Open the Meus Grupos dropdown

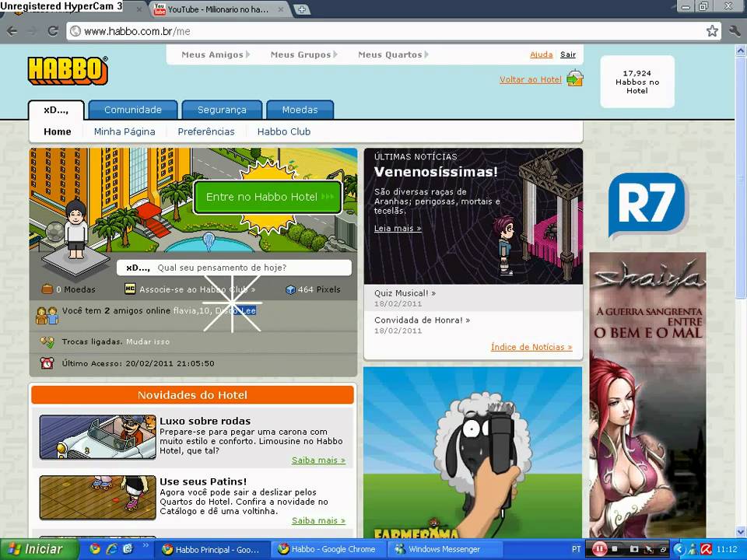304,54
